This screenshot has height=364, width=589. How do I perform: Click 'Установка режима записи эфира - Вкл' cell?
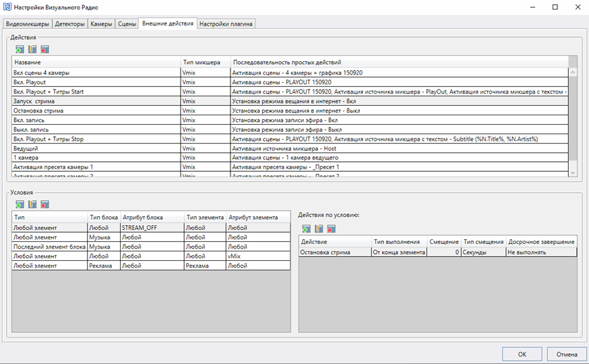[x=400, y=120]
